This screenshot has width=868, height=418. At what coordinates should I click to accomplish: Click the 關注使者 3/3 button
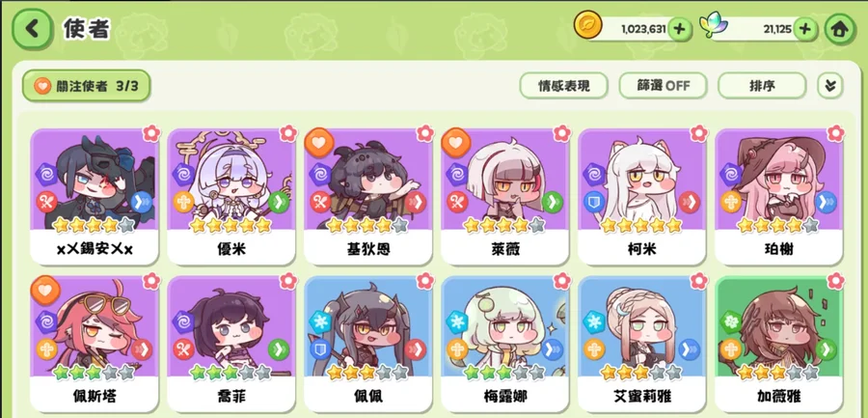point(86,86)
